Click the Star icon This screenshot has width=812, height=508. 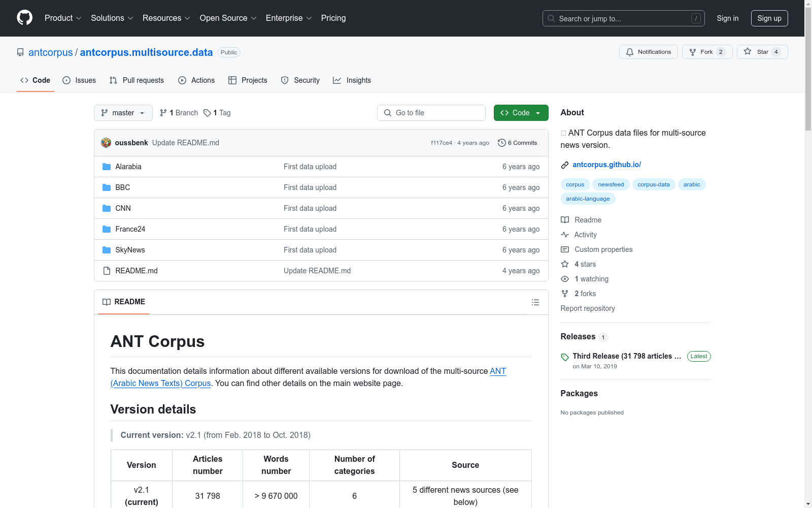point(748,51)
